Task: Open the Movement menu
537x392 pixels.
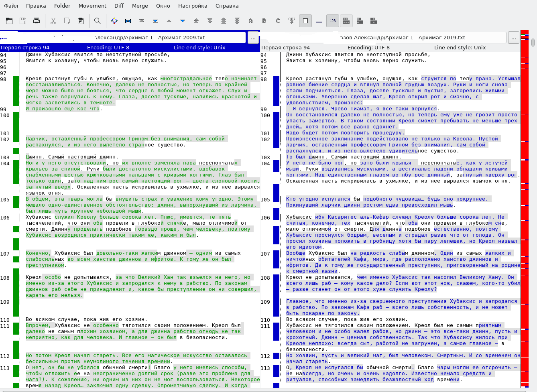Action: point(92,6)
